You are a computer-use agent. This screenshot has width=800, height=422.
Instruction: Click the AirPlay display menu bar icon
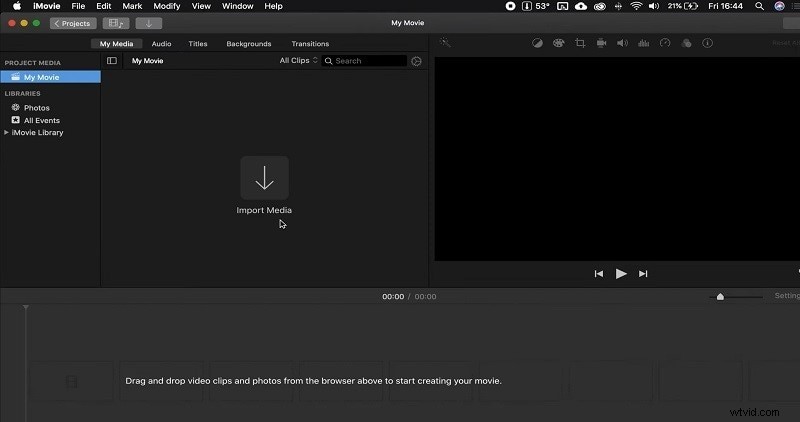tap(563, 6)
